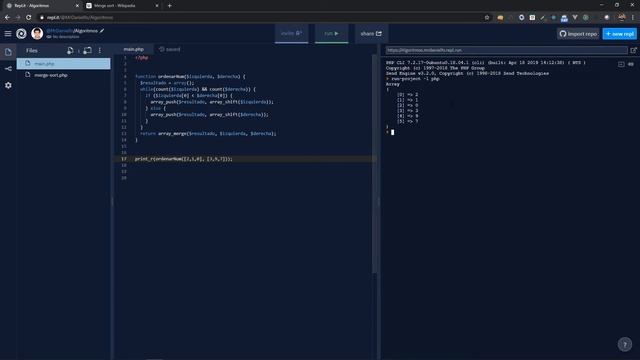
Task: Click the ReactJS blue extension icon
Action: [553, 18]
